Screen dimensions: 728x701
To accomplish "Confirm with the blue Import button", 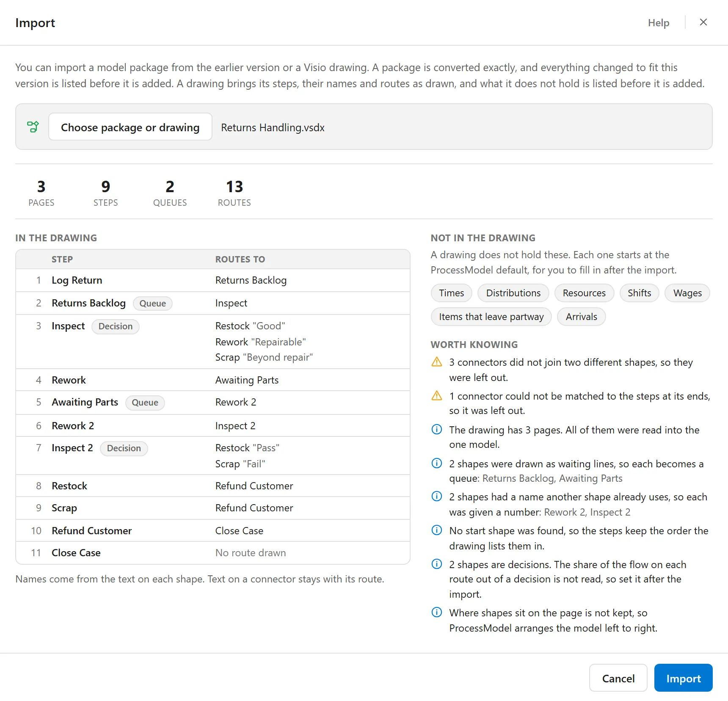I will click(683, 678).
